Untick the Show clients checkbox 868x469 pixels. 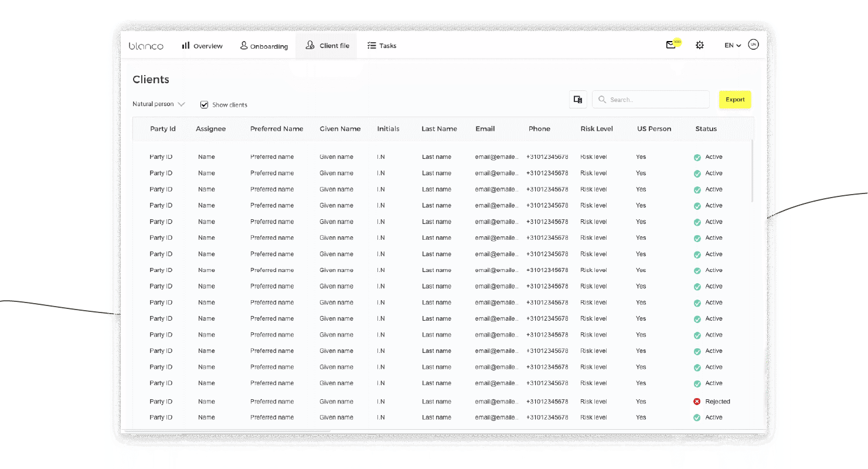click(204, 105)
